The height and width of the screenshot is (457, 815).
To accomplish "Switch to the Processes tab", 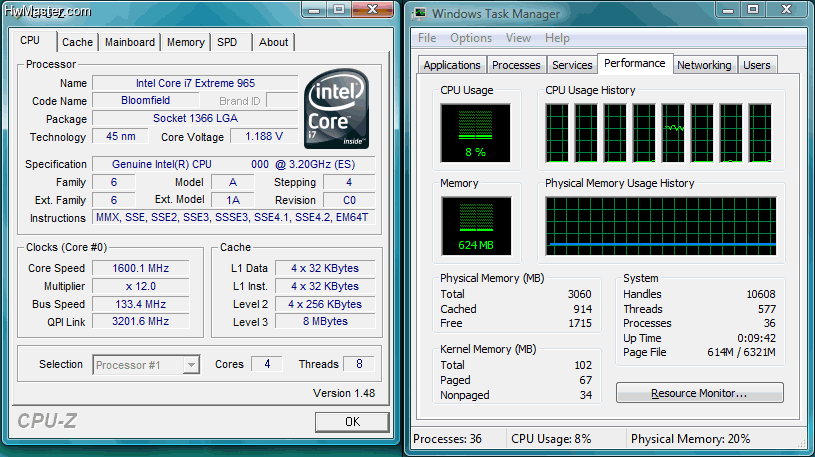I will pos(516,65).
